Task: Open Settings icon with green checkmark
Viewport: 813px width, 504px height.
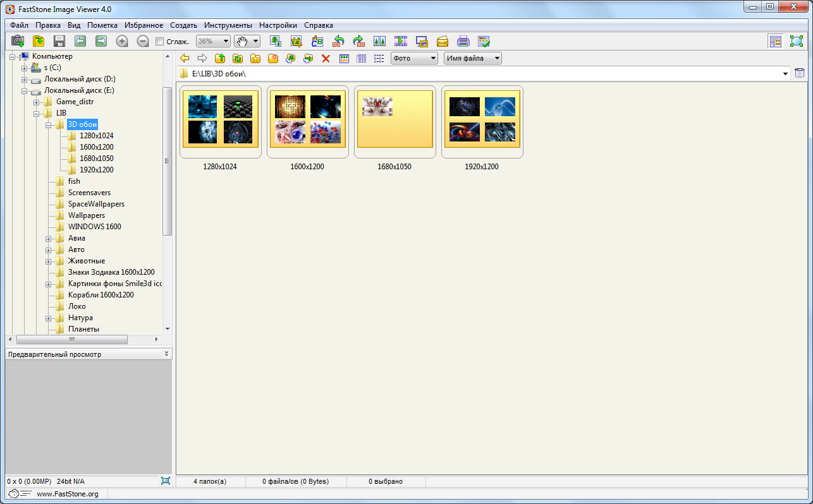Action: coord(484,41)
